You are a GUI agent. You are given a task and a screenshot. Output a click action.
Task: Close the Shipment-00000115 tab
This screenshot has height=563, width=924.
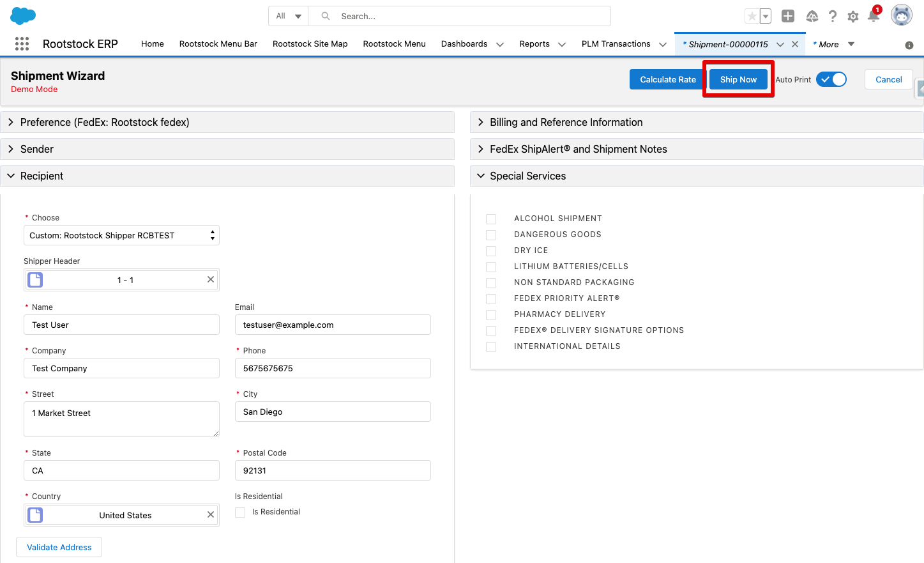point(795,44)
